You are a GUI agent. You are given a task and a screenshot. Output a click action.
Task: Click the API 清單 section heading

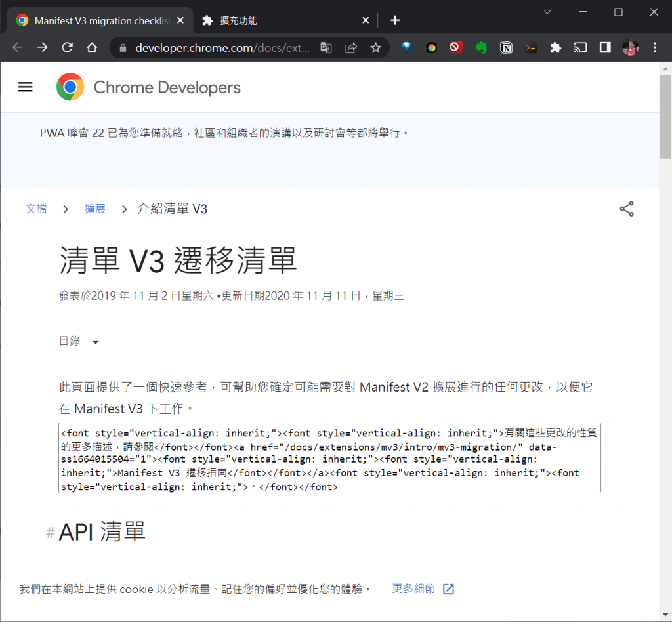[102, 531]
